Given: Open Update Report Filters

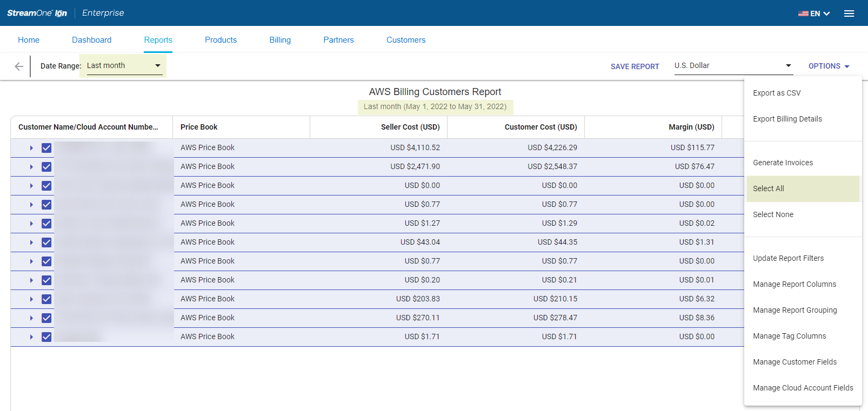Looking at the screenshot, I should click(803, 258).
